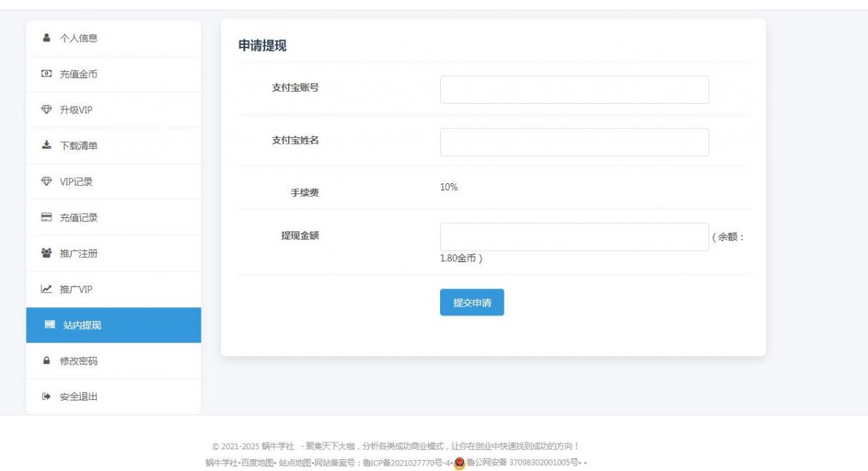
Task: Open the 鲁公网安备 37098302001005号 link
Action: (522, 463)
